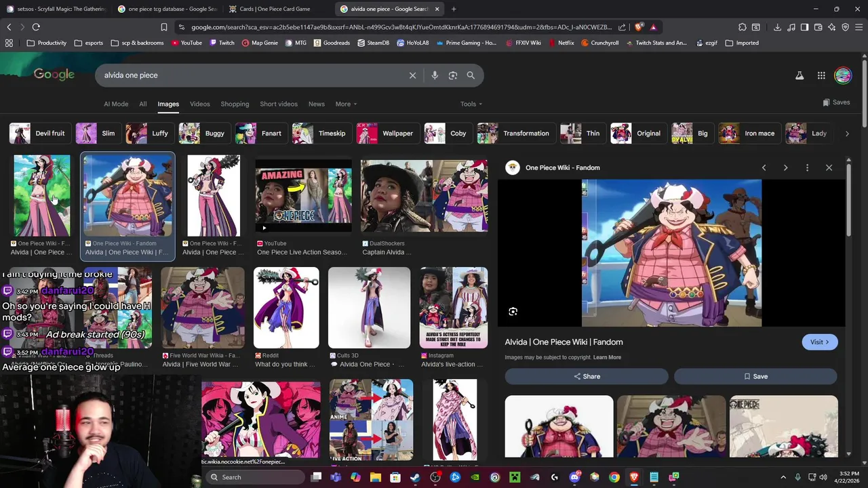The image size is (868, 488).
Task: Click the Visit button
Action: click(x=820, y=342)
